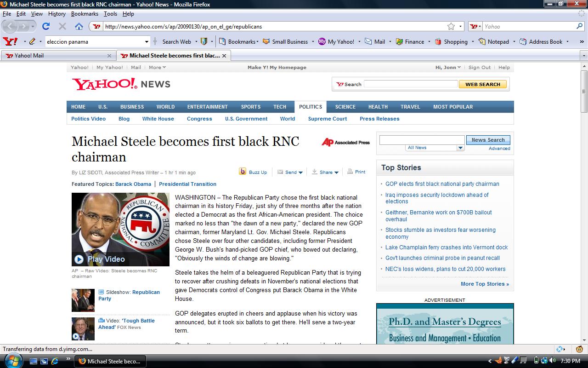Print the article using Print icon
The height and width of the screenshot is (368, 588).
(x=350, y=172)
